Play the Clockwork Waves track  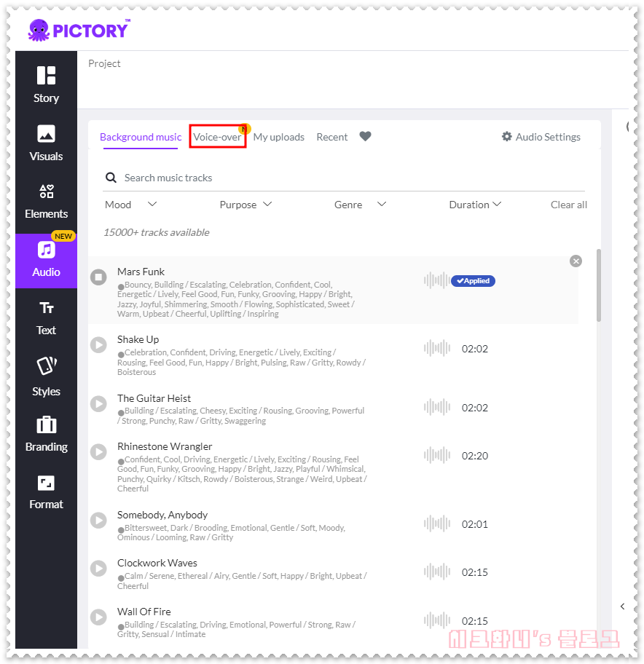pyautogui.click(x=98, y=569)
